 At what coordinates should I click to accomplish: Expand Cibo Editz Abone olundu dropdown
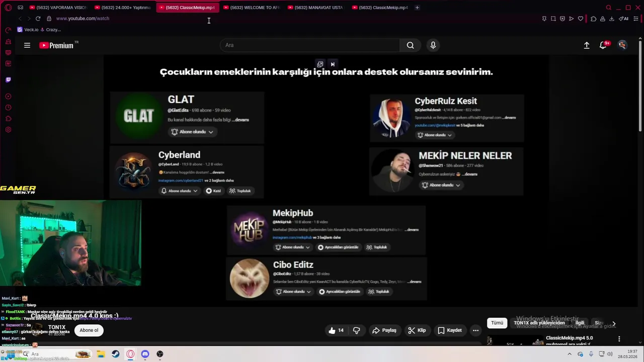click(x=294, y=292)
